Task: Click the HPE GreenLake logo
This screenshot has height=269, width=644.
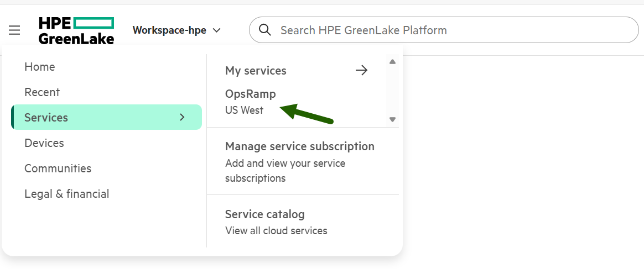Action: tap(76, 30)
